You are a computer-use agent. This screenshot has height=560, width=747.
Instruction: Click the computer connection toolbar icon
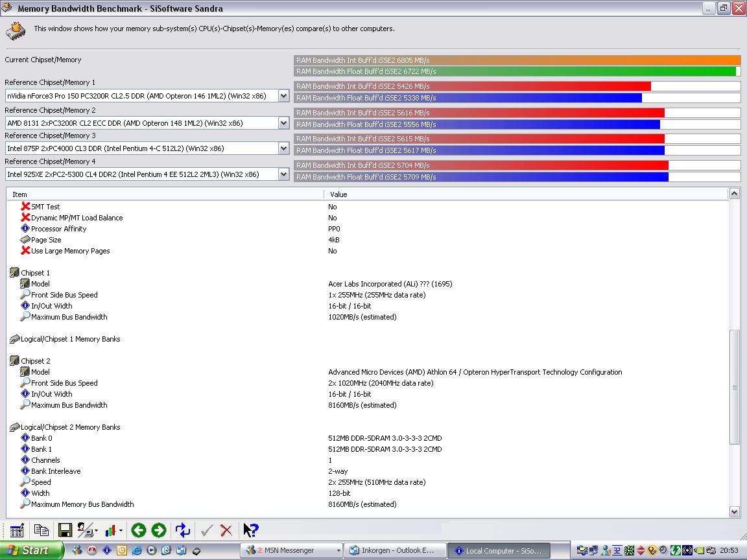[85, 530]
